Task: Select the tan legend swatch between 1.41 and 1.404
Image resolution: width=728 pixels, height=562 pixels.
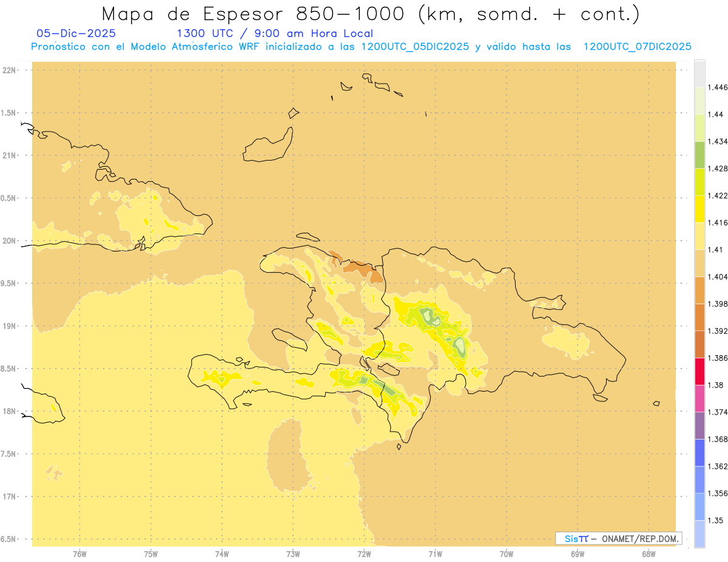Action: pyautogui.click(x=699, y=263)
